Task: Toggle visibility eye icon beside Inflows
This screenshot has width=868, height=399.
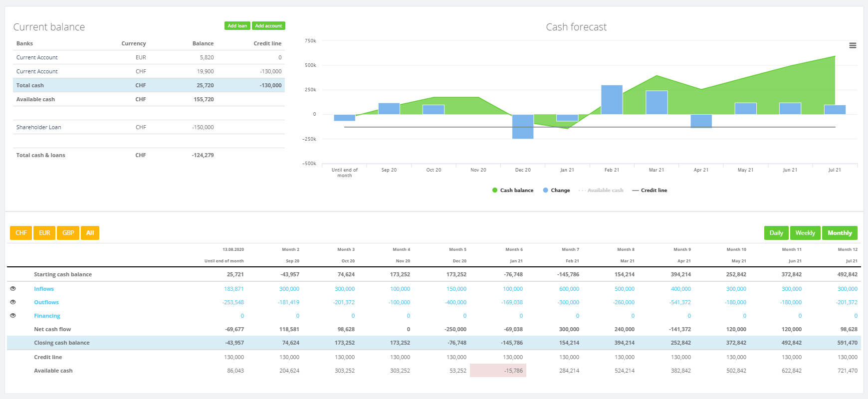Action: (x=13, y=289)
